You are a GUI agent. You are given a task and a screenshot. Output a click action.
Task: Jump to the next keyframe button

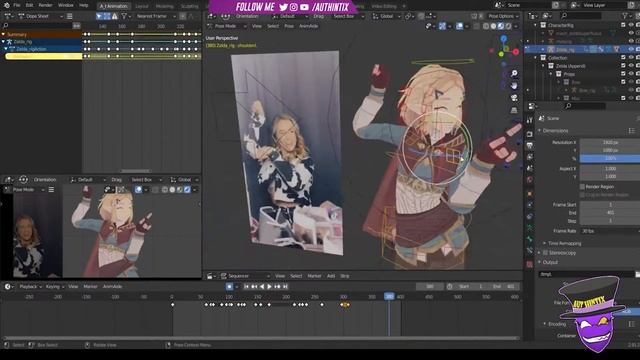(278, 287)
